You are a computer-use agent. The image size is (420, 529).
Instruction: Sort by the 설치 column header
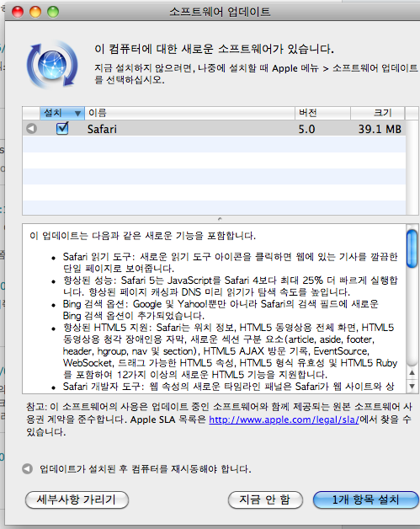(62, 113)
